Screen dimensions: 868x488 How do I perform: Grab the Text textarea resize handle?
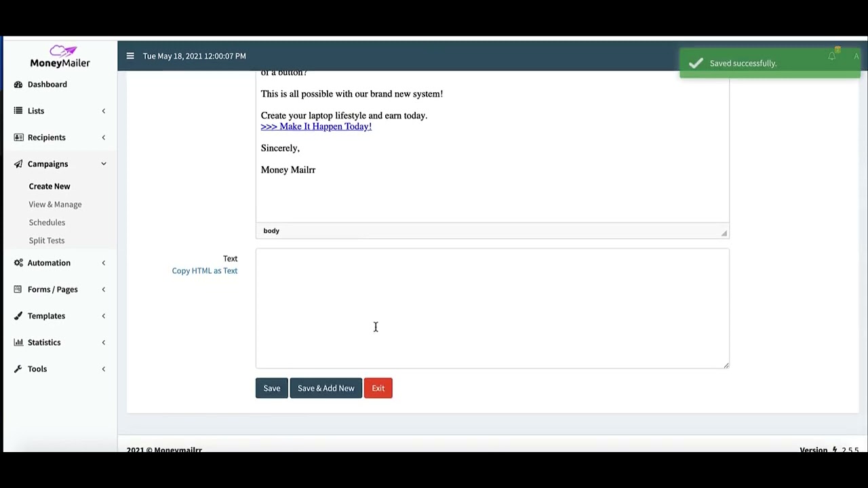click(726, 365)
